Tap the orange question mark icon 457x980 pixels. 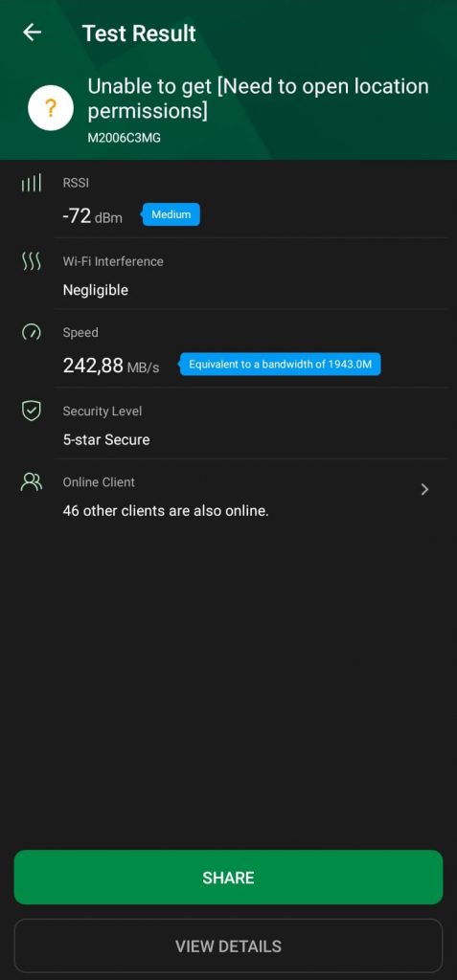pos(51,108)
